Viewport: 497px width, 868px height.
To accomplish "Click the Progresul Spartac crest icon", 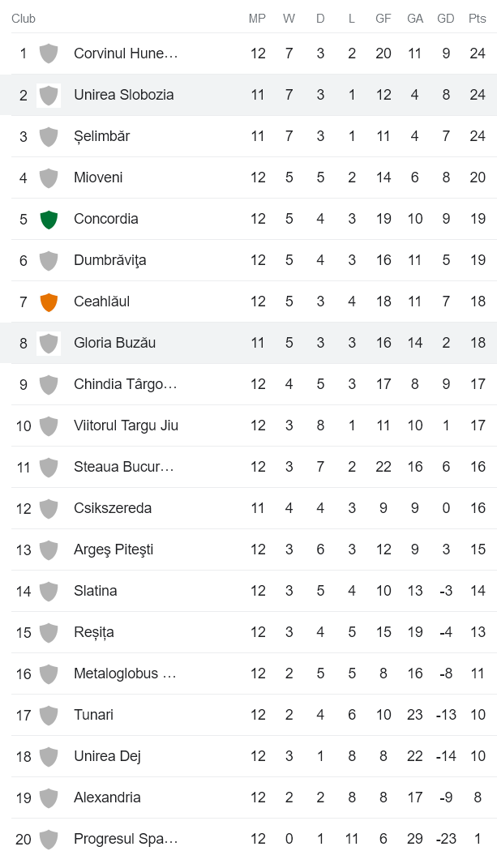I will (x=49, y=839).
